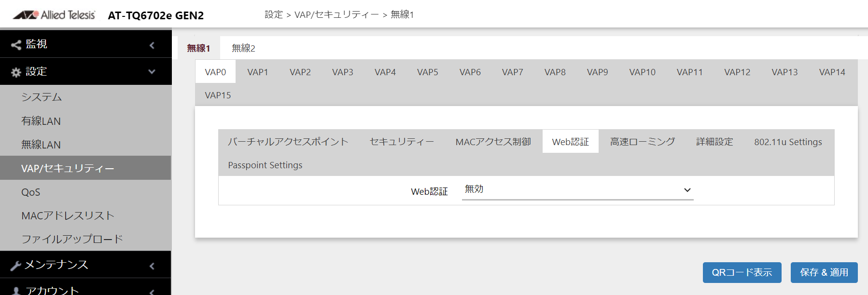
Task: Select the VAP8 tab
Action: (x=555, y=72)
